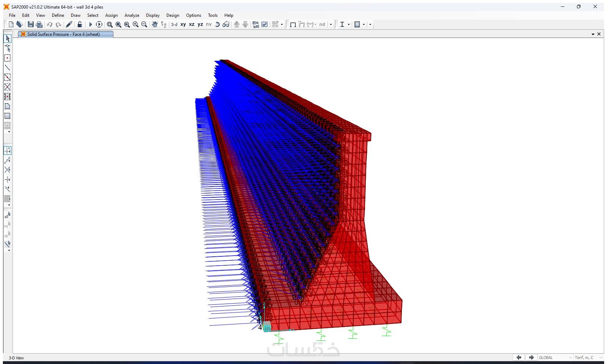Refresh the window with pencil icon
The width and height of the screenshot is (607, 364).
pyautogui.click(x=69, y=24)
